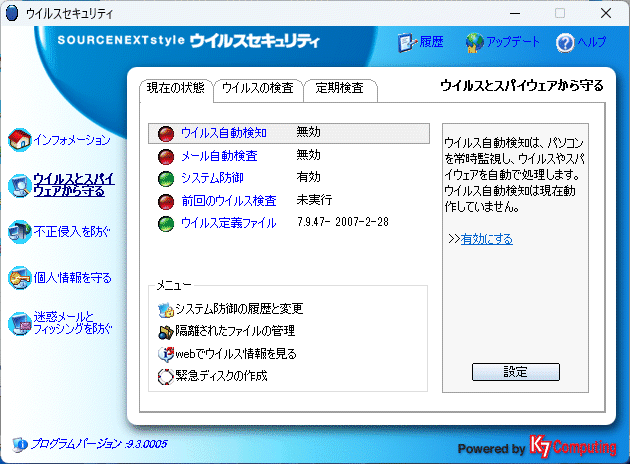Viewport: 630px width, 464px height.
Task: Click the 設定 button
Action: click(515, 372)
